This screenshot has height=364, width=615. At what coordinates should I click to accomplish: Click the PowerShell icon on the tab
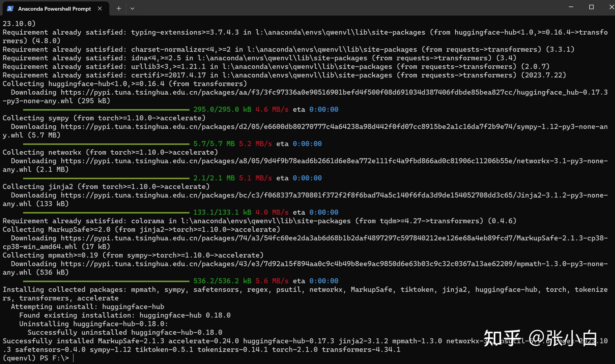(x=10, y=9)
